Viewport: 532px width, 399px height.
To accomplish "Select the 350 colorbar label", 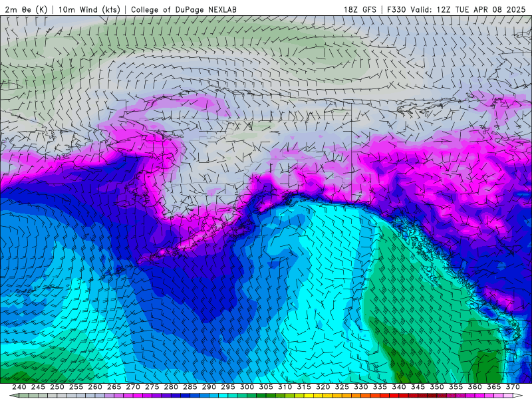I will click(437, 387).
